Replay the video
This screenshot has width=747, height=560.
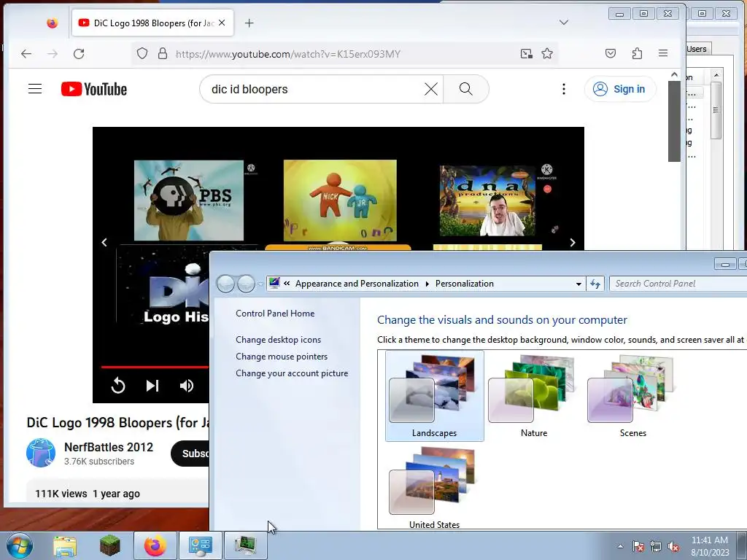click(118, 386)
